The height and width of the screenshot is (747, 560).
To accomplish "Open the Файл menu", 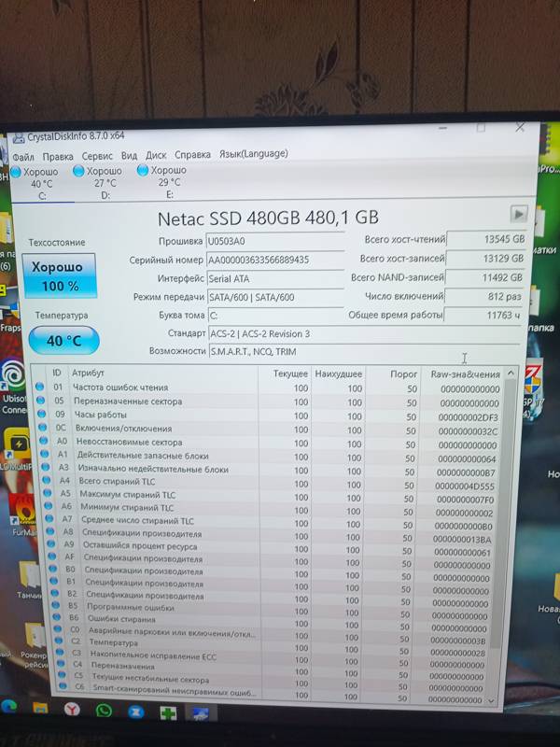I will pyautogui.click(x=22, y=157).
